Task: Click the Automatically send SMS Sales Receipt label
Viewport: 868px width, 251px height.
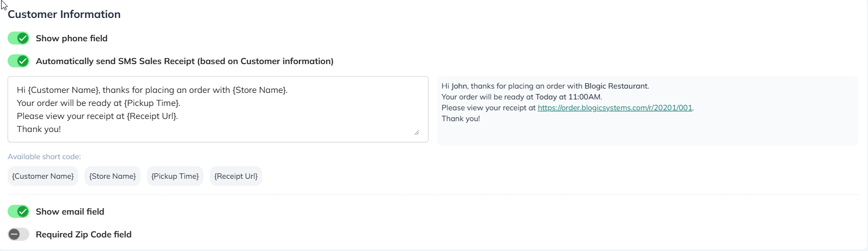Action: coord(184,61)
